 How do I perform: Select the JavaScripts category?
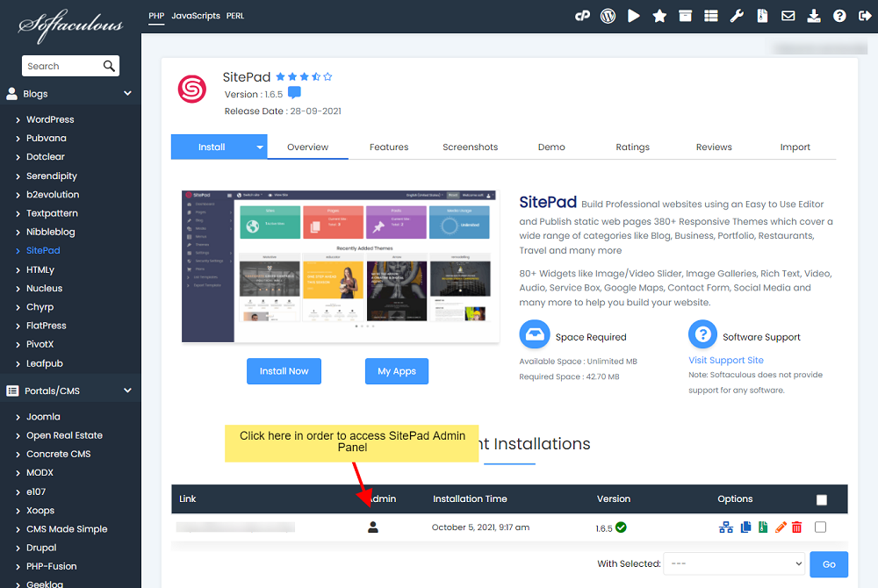click(x=196, y=16)
